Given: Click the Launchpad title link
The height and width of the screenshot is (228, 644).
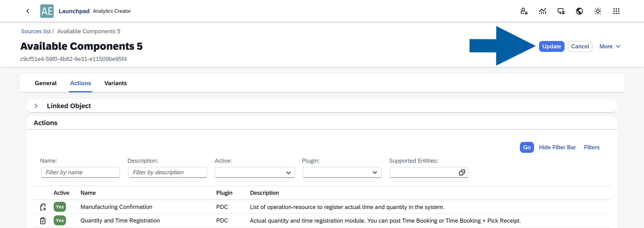Looking at the screenshot, I should 74,11.
